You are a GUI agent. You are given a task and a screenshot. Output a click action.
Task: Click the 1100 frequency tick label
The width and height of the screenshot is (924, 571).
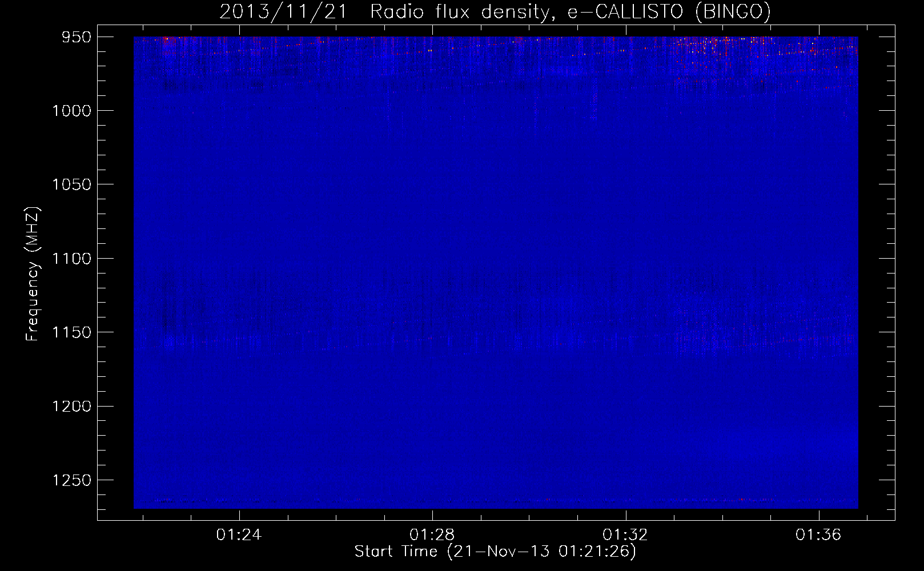click(71, 259)
